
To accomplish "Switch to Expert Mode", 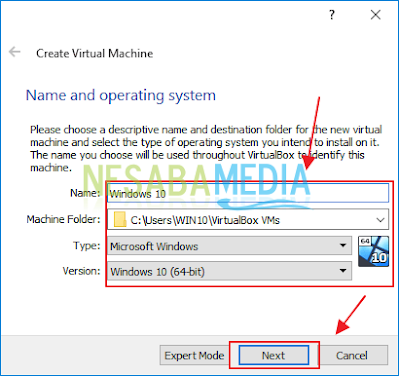I will (x=194, y=355).
